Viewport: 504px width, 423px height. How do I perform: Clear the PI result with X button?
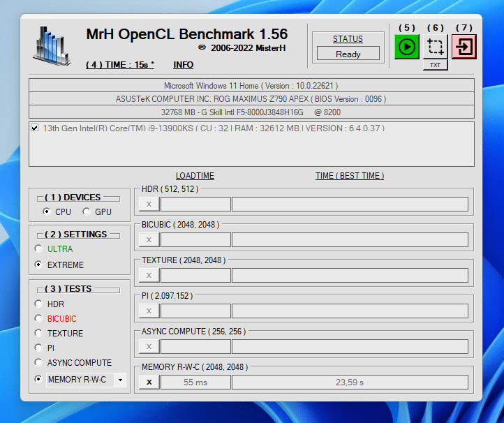[149, 311]
